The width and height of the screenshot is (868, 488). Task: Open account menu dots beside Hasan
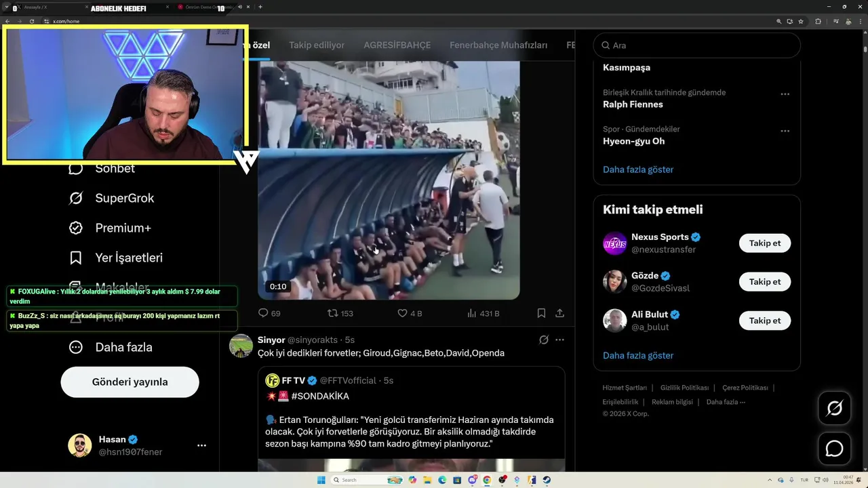click(201, 445)
